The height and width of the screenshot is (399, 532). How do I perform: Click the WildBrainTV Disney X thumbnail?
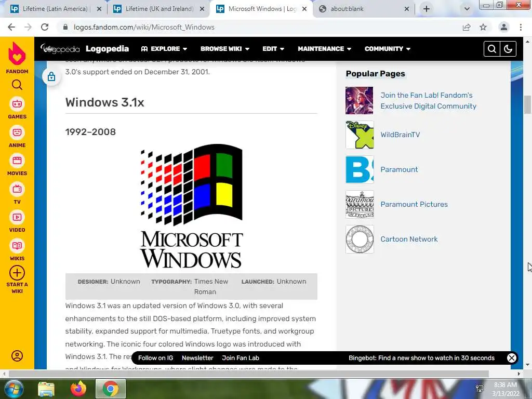pyautogui.click(x=360, y=135)
